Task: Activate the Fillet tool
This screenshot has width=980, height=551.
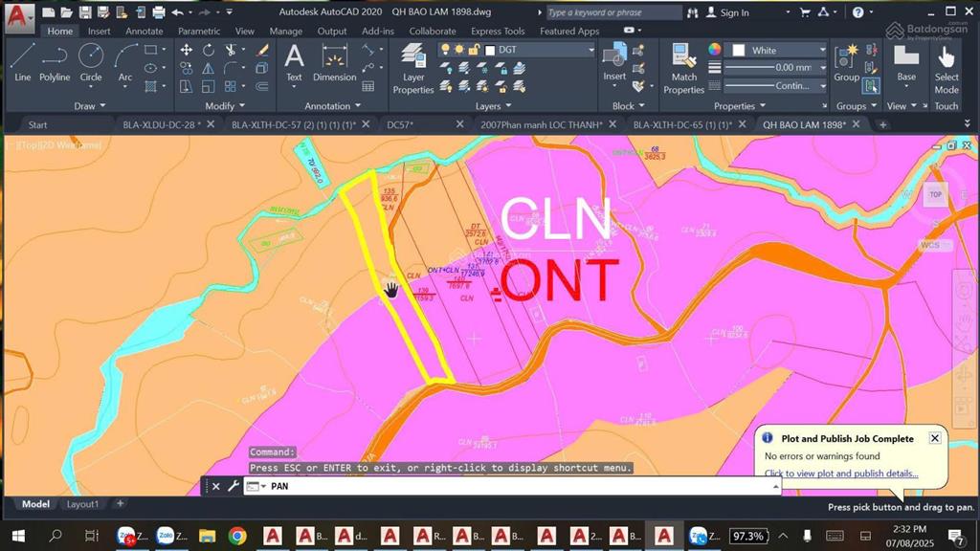Action: pos(231,68)
